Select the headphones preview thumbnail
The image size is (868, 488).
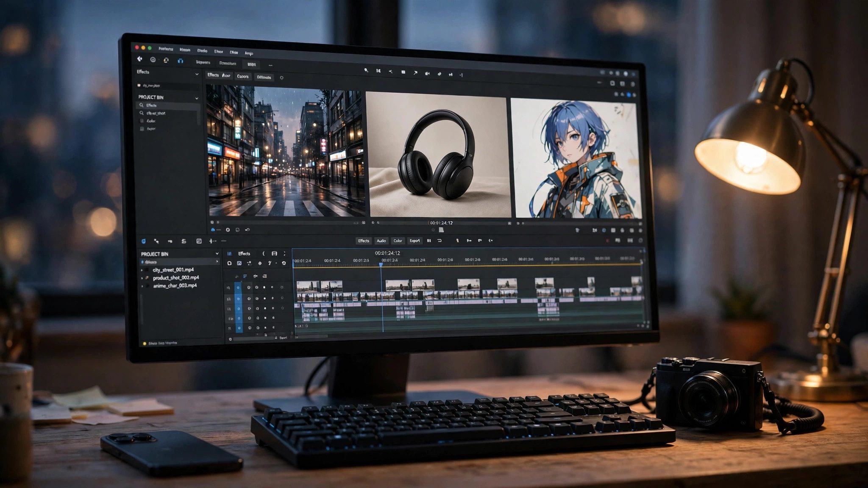tap(438, 155)
